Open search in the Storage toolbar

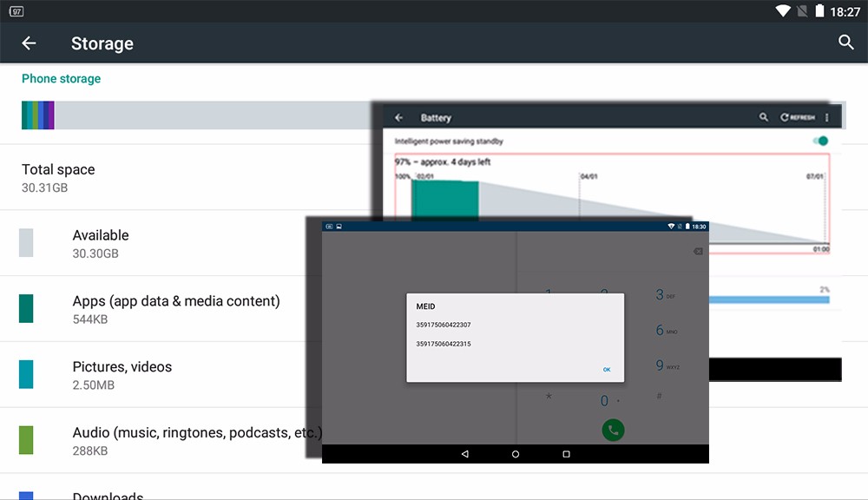(x=845, y=43)
